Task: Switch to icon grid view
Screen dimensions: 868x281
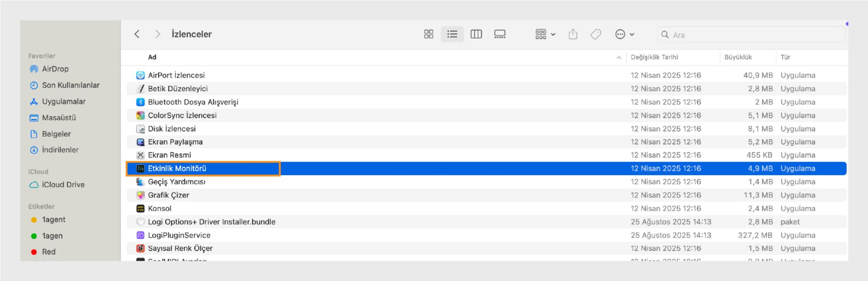Action: point(429,34)
